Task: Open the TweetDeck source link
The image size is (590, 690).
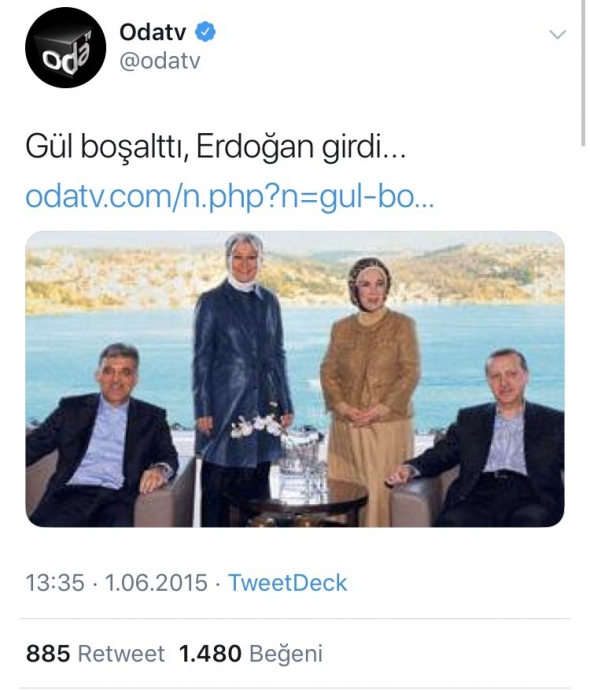Action: [287, 583]
